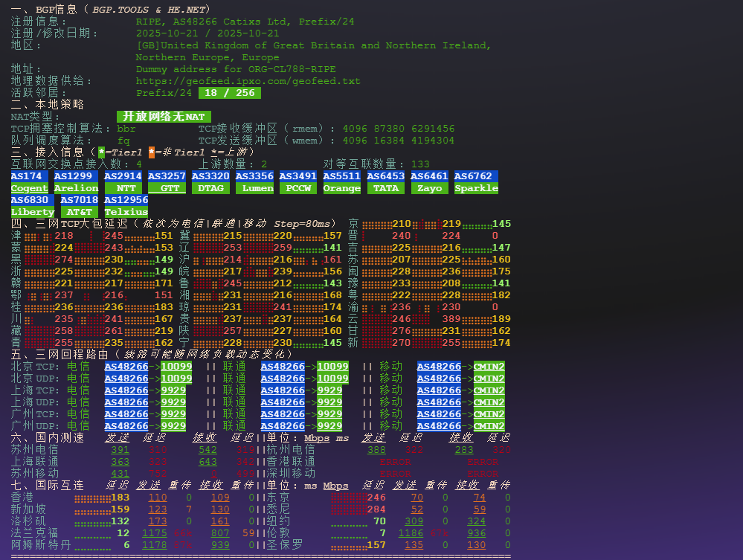Select the Telxius provider label

click(126, 212)
